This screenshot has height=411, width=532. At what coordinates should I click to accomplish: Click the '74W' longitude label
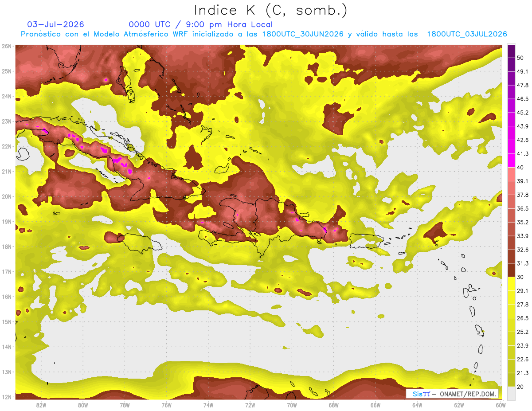click(208, 405)
